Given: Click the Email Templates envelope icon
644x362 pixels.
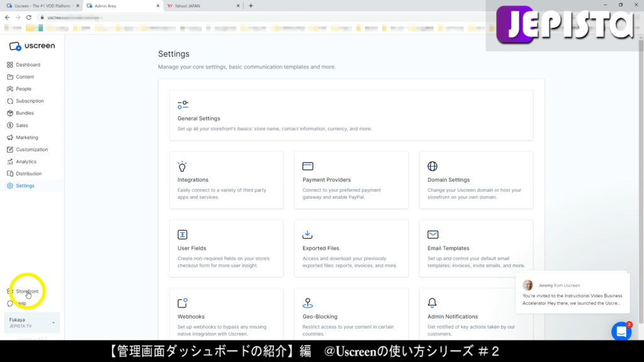Looking at the screenshot, I should [x=433, y=234].
